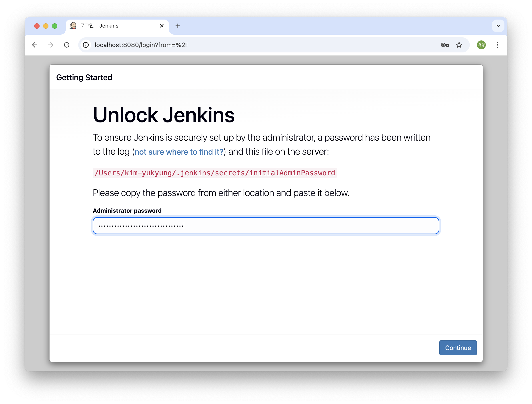This screenshot has height=404, width=532.
Task: Click the green fullscreen window button
Action: click(x=55, y=26)
